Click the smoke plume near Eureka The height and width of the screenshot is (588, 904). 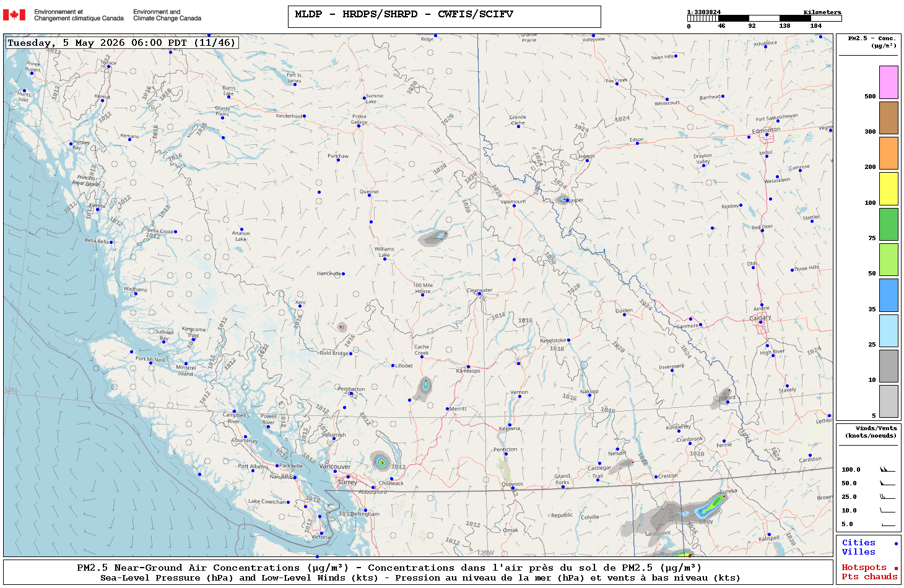710,508
